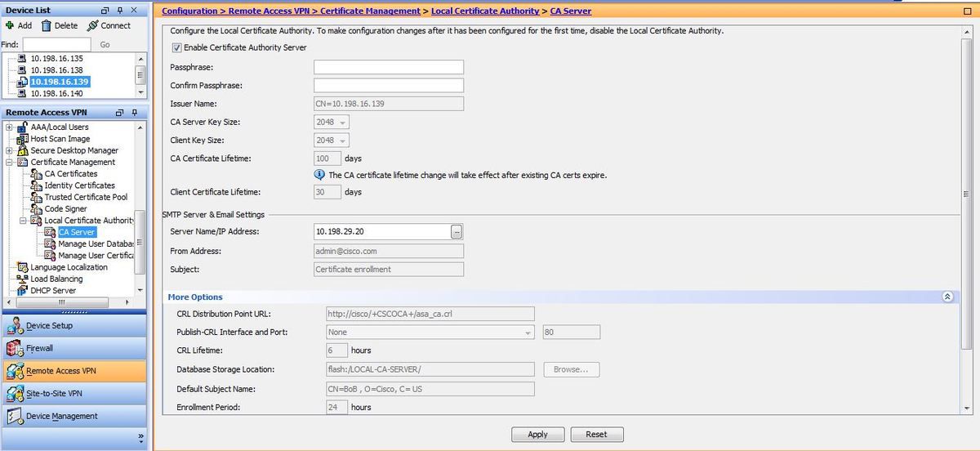Click Database Storage Location field
This screenshot has height=451, width=980.
pos(430,369)
